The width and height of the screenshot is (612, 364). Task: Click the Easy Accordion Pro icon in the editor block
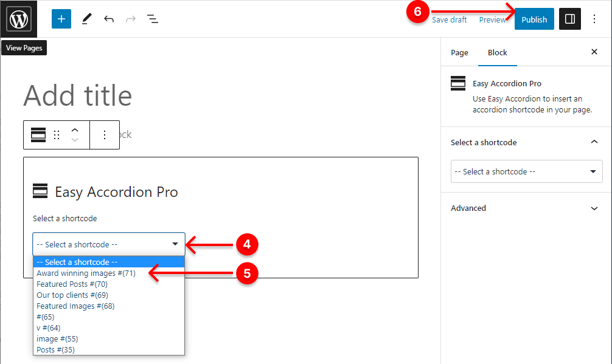point(40,191)
